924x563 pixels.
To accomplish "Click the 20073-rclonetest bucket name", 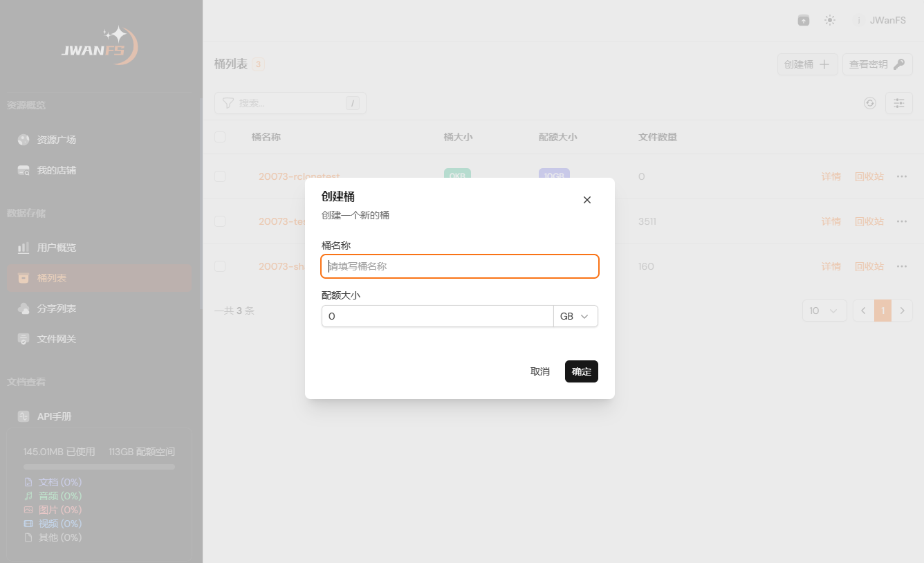I will (299, 176).
